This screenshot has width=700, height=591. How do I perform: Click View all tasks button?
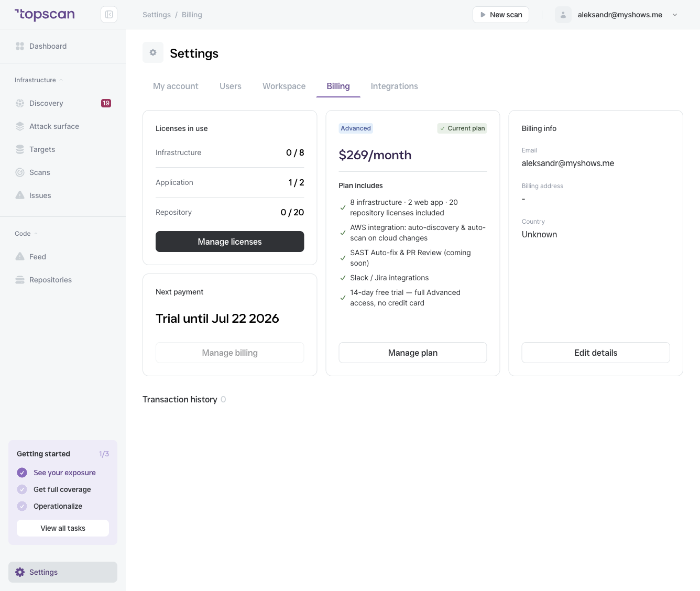click(63, 528)
